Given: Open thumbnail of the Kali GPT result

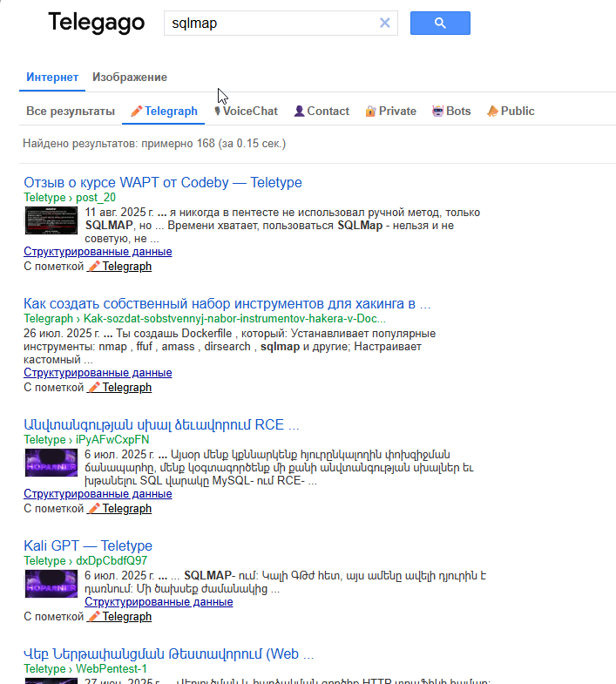Looking at the screenshot, I should coord(51,584).
